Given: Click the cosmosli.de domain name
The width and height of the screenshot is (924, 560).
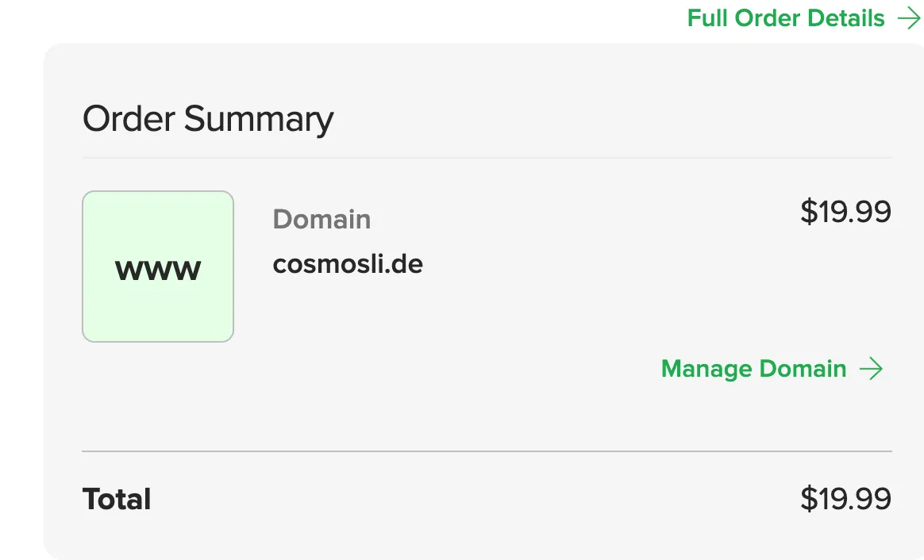Looking at the screenshot, I should coord(348,264).
